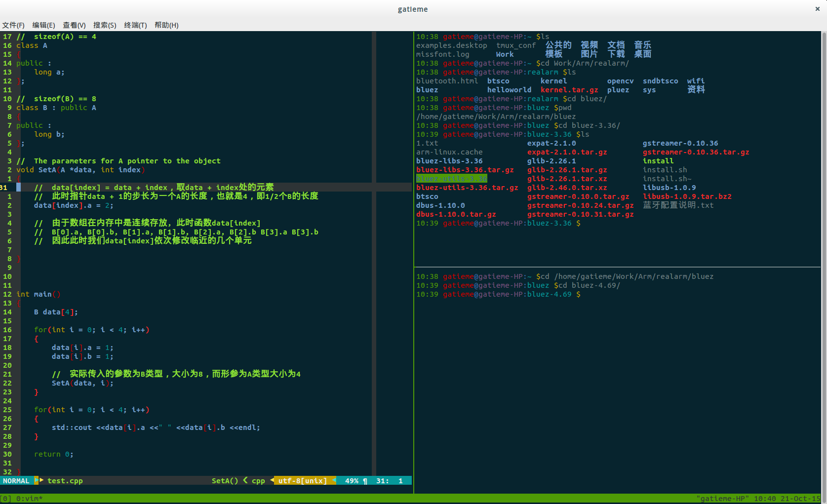Image resolution: width=827 pixels, height=504 pixels.
Task: Open the 查看(V) menu
Action: coord(74,25)
